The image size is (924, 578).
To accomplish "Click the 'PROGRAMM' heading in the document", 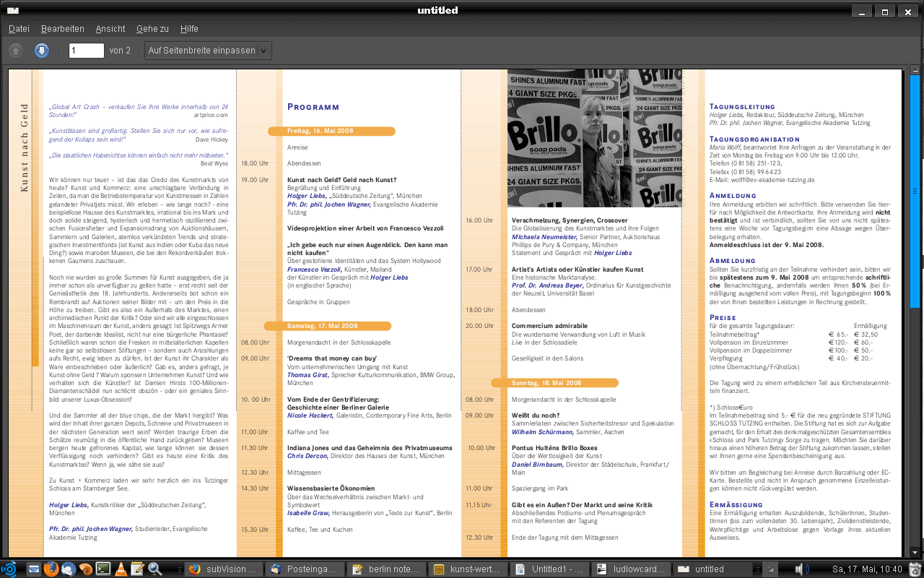I will [x=313, y=107].
